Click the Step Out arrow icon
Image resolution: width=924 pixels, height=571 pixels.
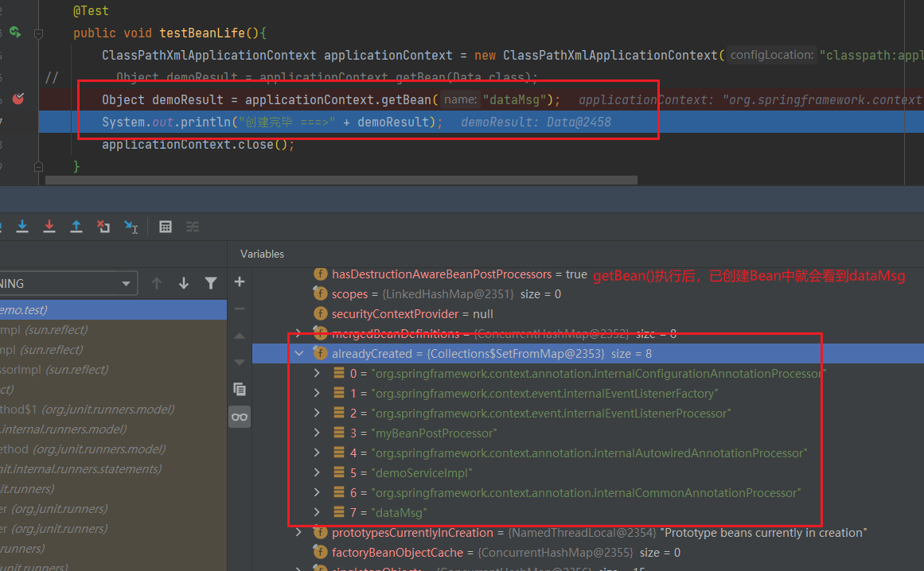tap(76, 227)
